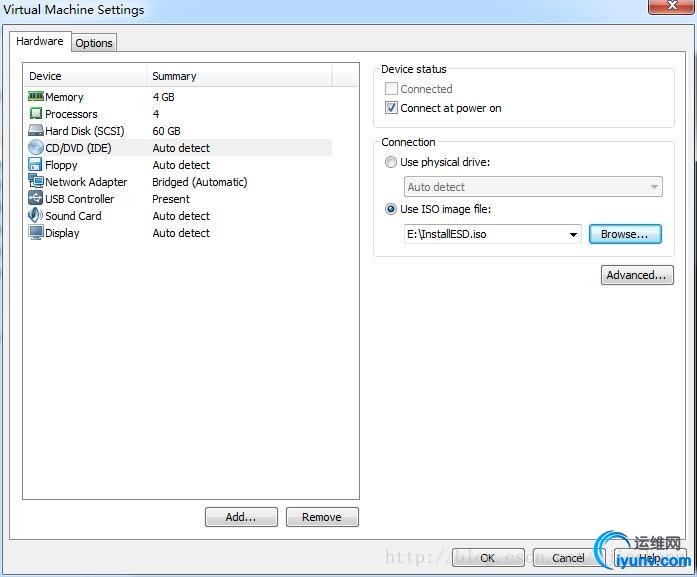
Task: Select the Display device row
Action: pyautogui.click(x=178, y=233)
